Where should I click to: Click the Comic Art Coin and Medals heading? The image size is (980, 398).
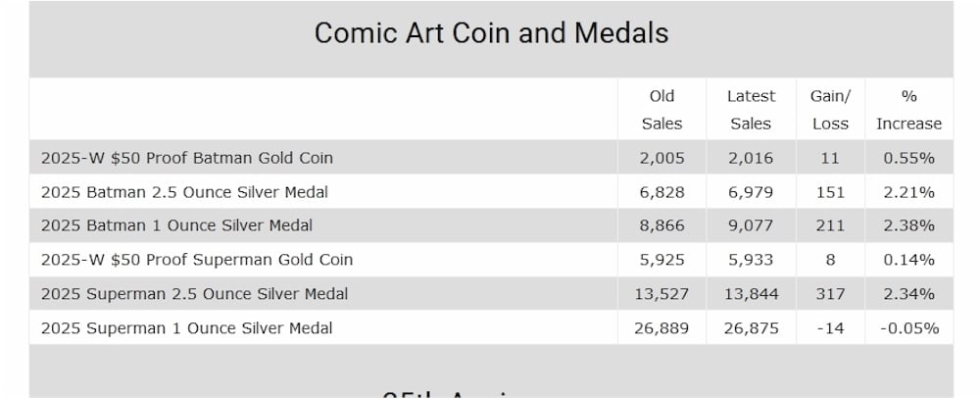(x=491, y=33)
